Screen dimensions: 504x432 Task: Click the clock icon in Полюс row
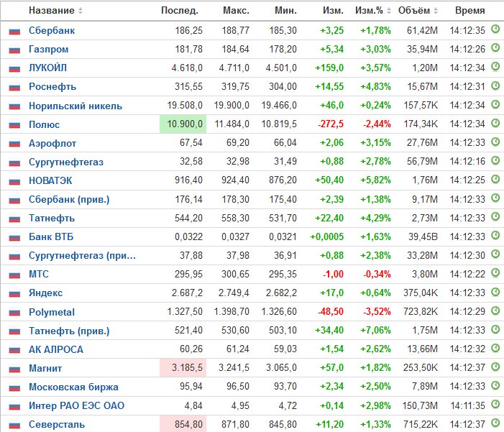click(x=495, y=123)
